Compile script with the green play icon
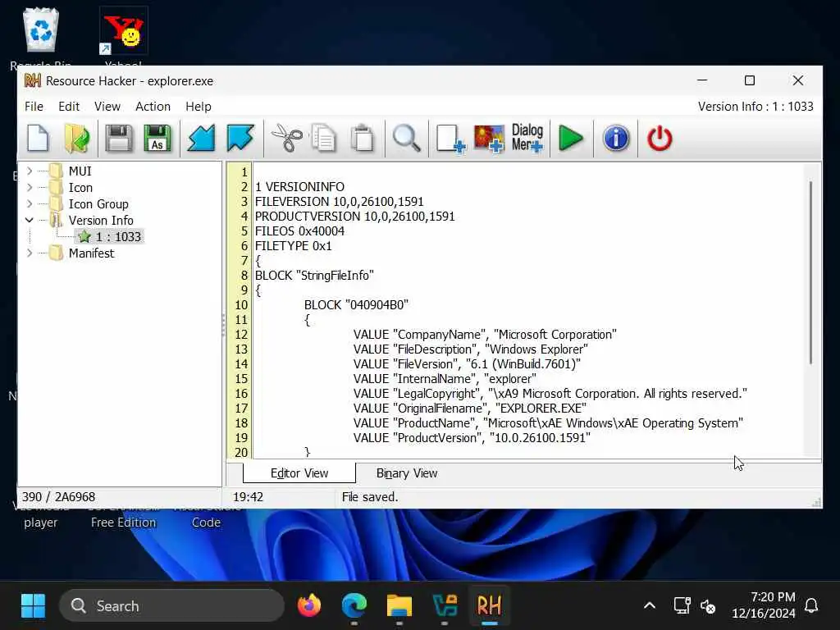This screenshot has width=840, height=630. tap(571, 138)
